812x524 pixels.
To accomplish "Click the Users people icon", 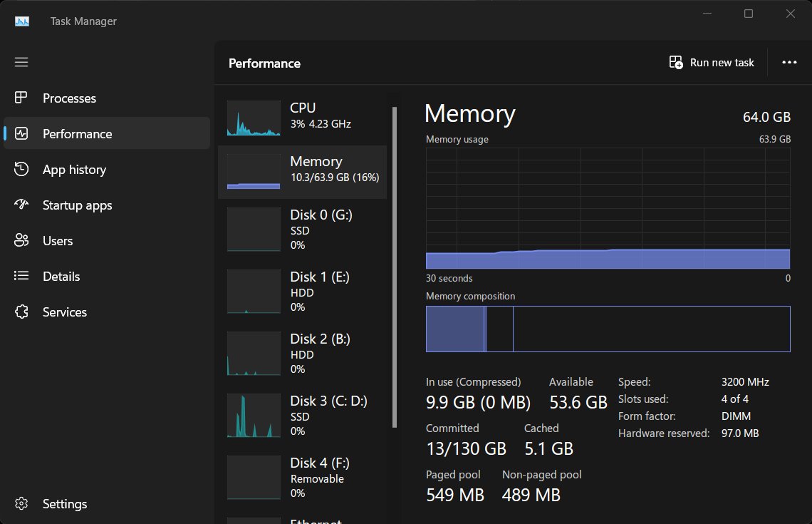I will [x=21, y=240].
